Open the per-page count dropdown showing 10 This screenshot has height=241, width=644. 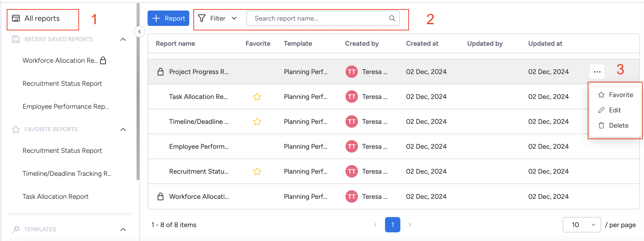pos(582,224)
